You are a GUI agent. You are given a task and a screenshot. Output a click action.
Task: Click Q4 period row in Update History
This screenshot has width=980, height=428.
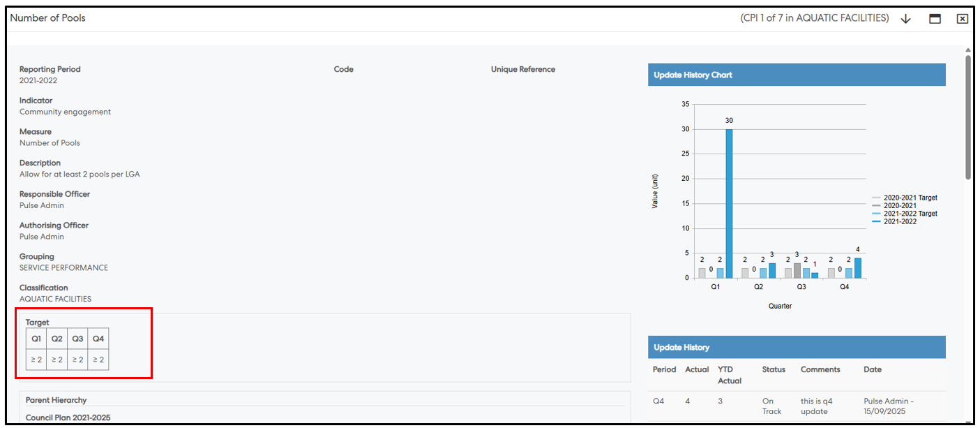(659, 401)
